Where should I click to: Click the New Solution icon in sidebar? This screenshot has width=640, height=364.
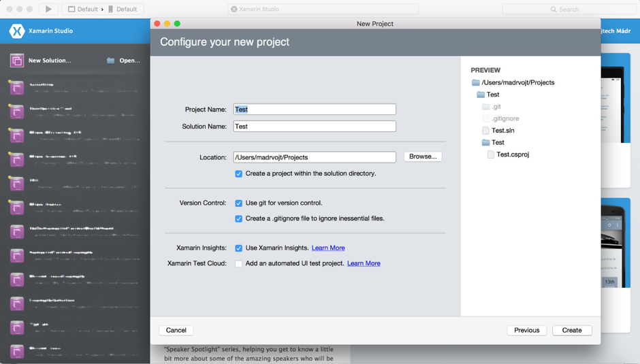coord(17,61)
